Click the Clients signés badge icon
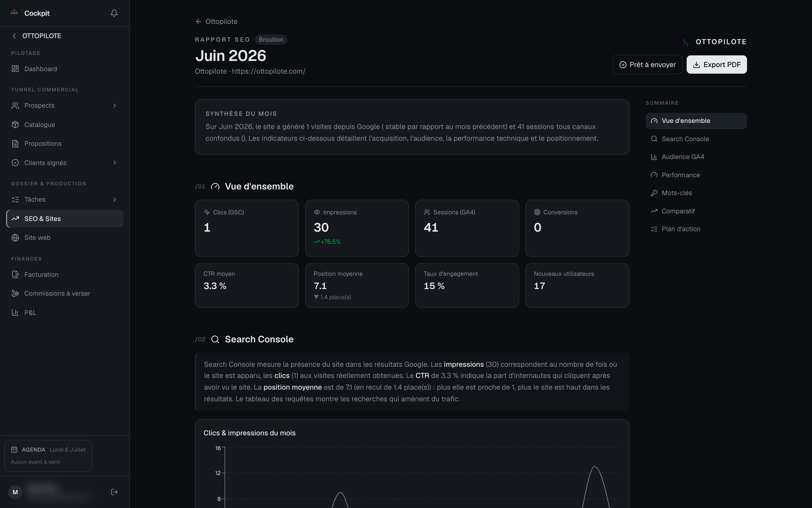 [15, 163]
